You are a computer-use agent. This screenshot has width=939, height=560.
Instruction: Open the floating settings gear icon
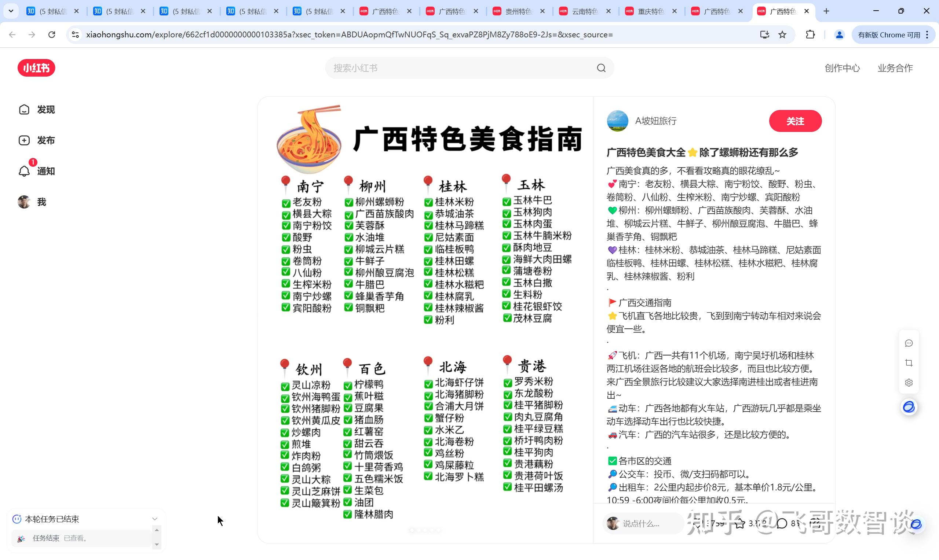(x=909, y=383)
